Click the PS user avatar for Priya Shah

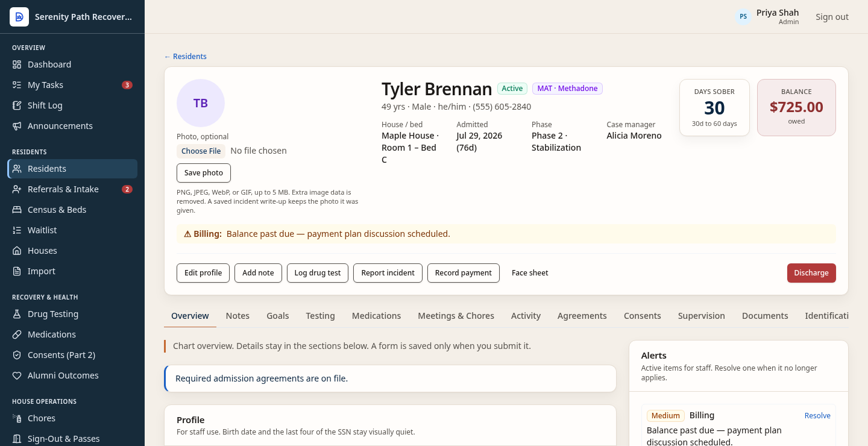[x=743, y=17]
